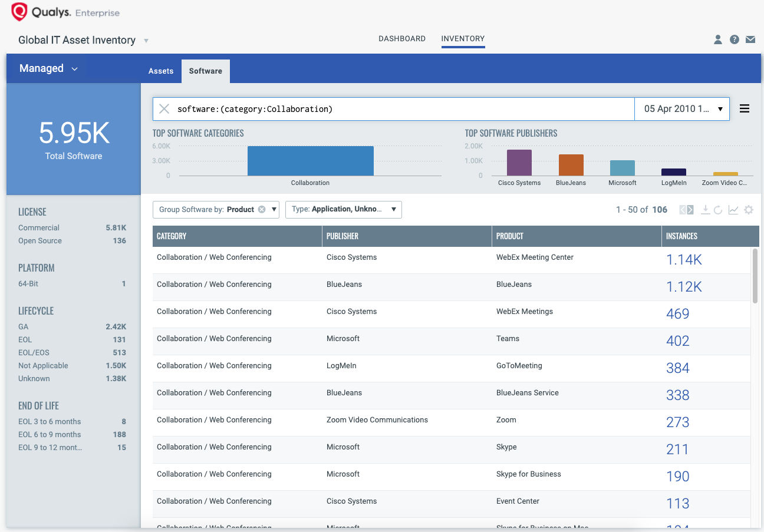Download the software list
This screenshot has height=532, width=764.
tap(706, 210)
